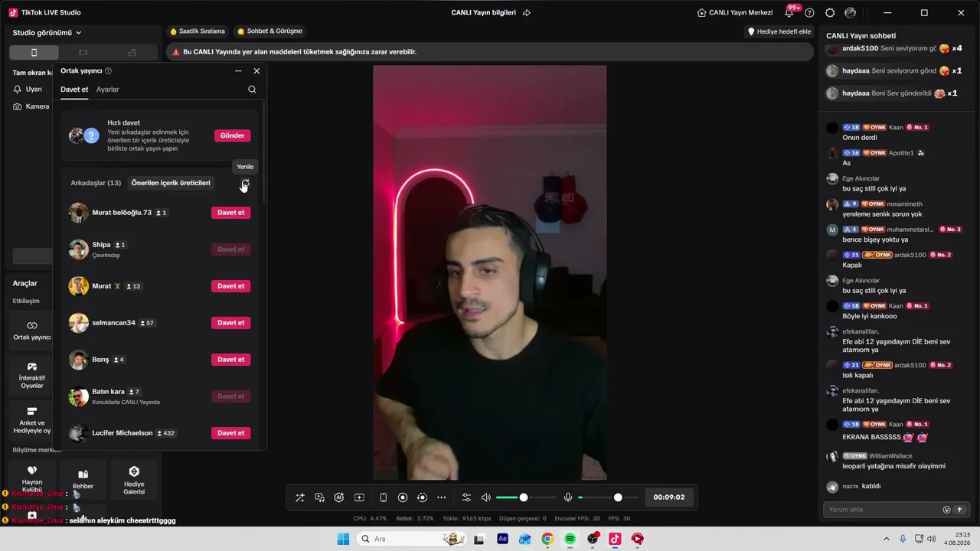
Task: Open the notifications bell
Action: (789, 13)
